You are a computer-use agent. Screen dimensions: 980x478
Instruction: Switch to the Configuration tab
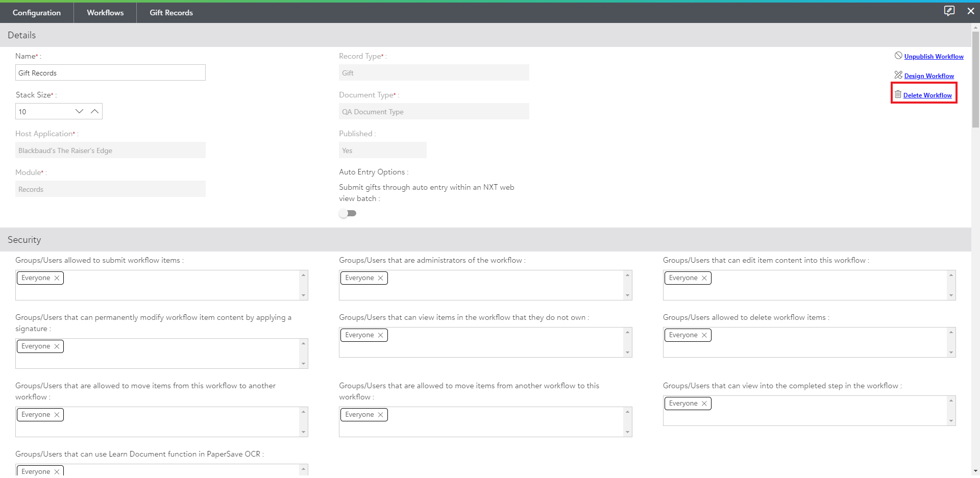coord(37,13)
